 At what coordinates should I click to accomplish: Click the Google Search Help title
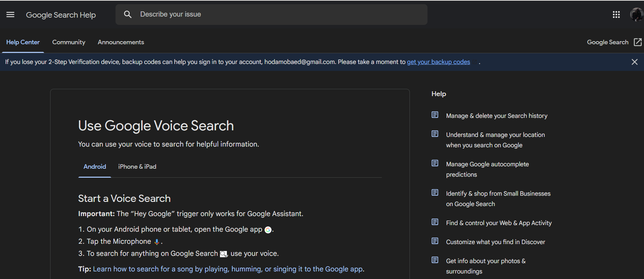click(61, 15)
